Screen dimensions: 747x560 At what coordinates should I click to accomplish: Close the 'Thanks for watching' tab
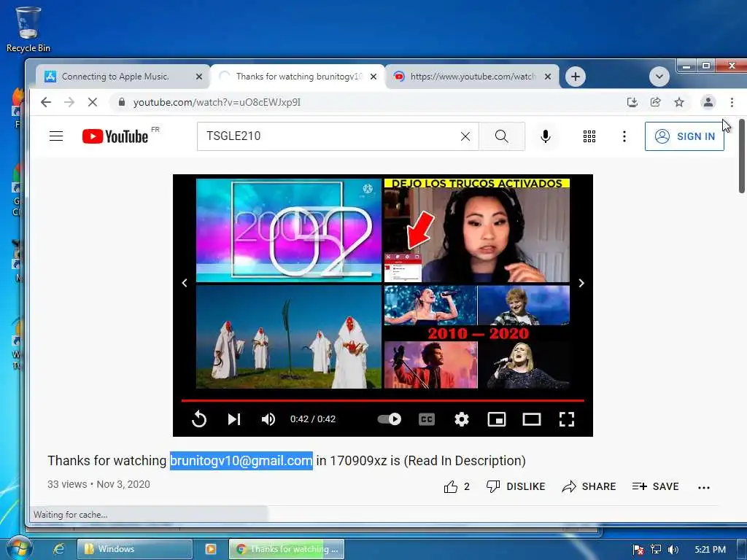point(373,77)
